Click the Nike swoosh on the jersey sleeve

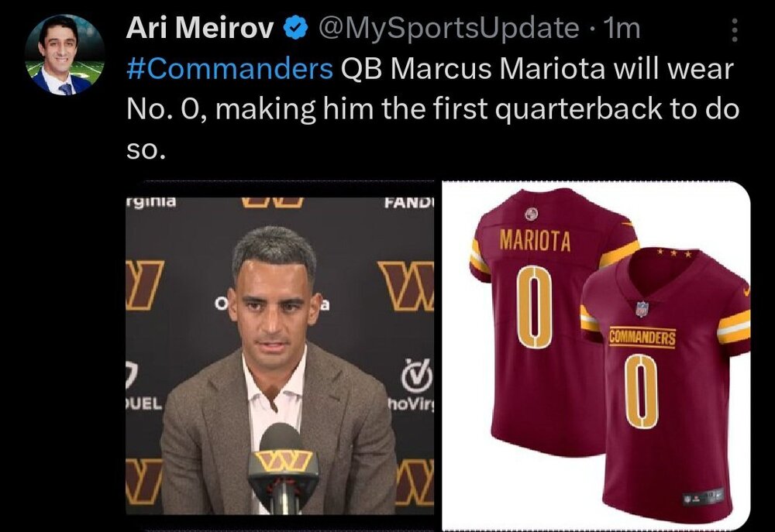pos(745,293)
